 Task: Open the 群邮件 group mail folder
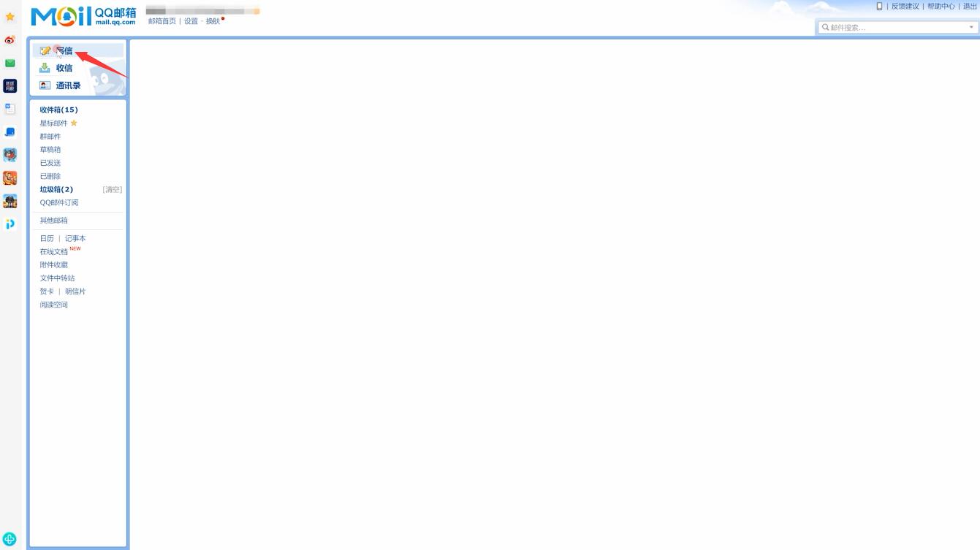coord(50,137)
